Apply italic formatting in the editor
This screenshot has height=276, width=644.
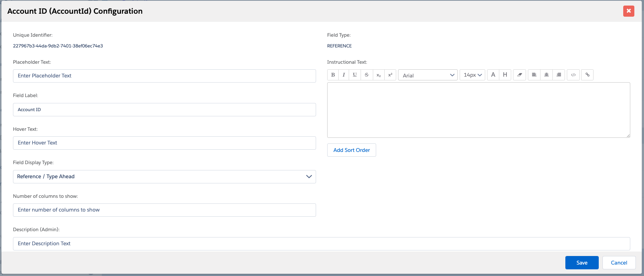click(x=344, y=75)
